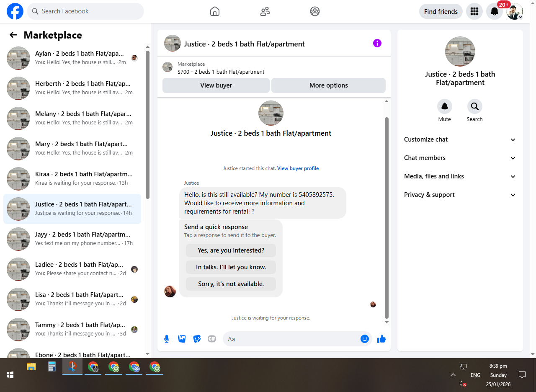Send a thumbs-up like
This screenshot has height=392, width=536.
381,339
